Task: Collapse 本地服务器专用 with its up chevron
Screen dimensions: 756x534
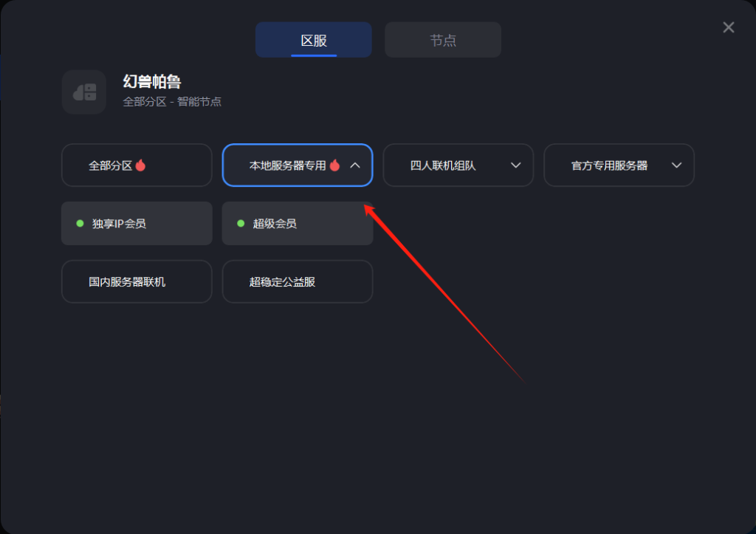Action: tap(355, 165)
